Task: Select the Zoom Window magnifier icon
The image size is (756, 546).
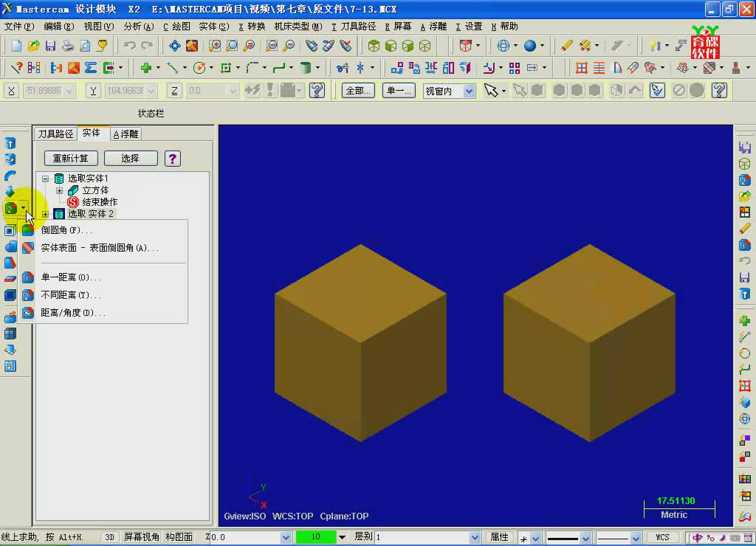Action: pyautogui.click(x=215, y=46)
